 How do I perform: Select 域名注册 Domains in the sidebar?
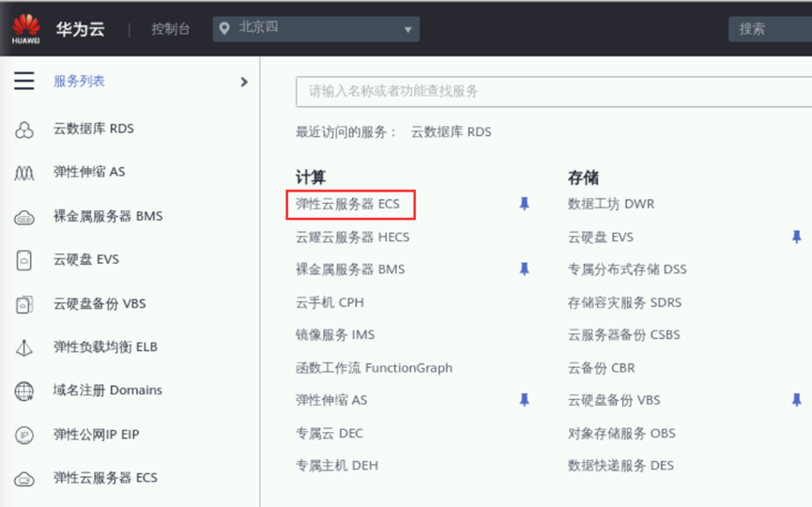pos(108,390)
